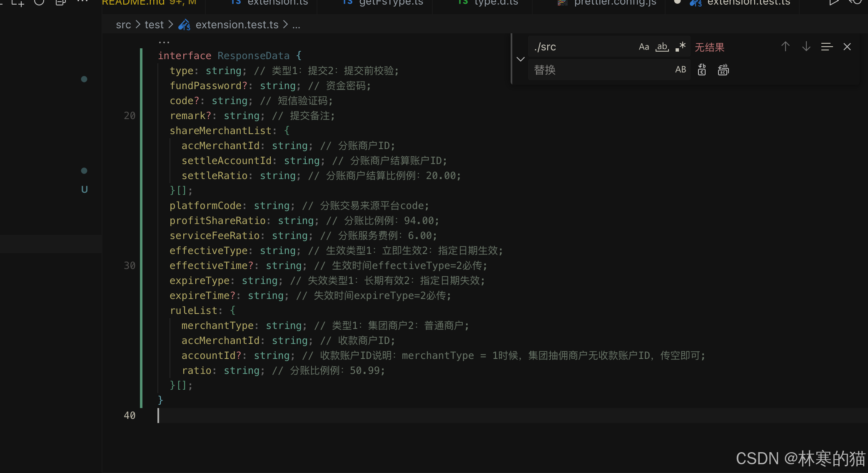
Task: Toggle Find in Selection icon
Action: pyautogui.click(x=827, y=47)
